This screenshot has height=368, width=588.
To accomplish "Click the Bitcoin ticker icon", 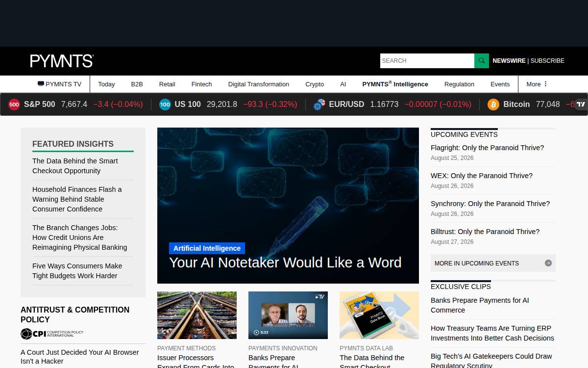I will [493, 104].
